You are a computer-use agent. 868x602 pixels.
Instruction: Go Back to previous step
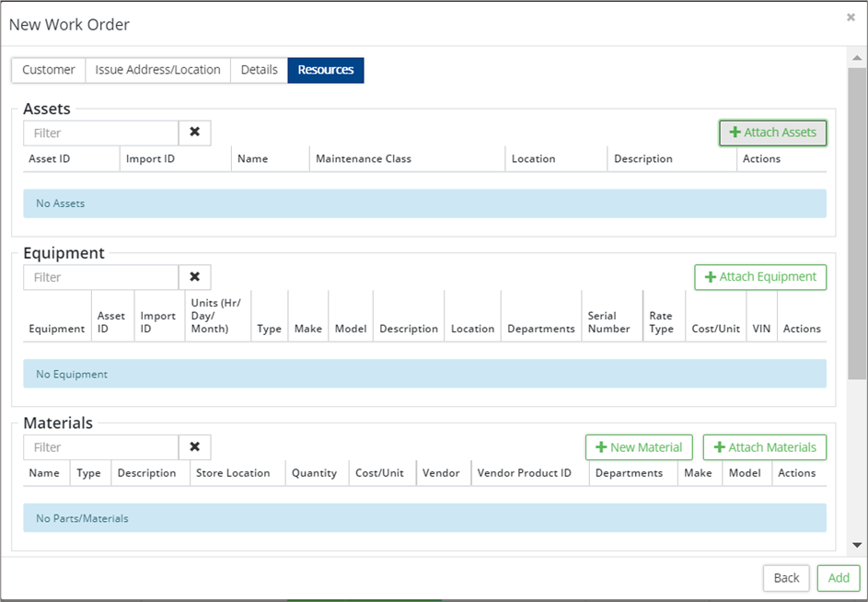point(786,578)
